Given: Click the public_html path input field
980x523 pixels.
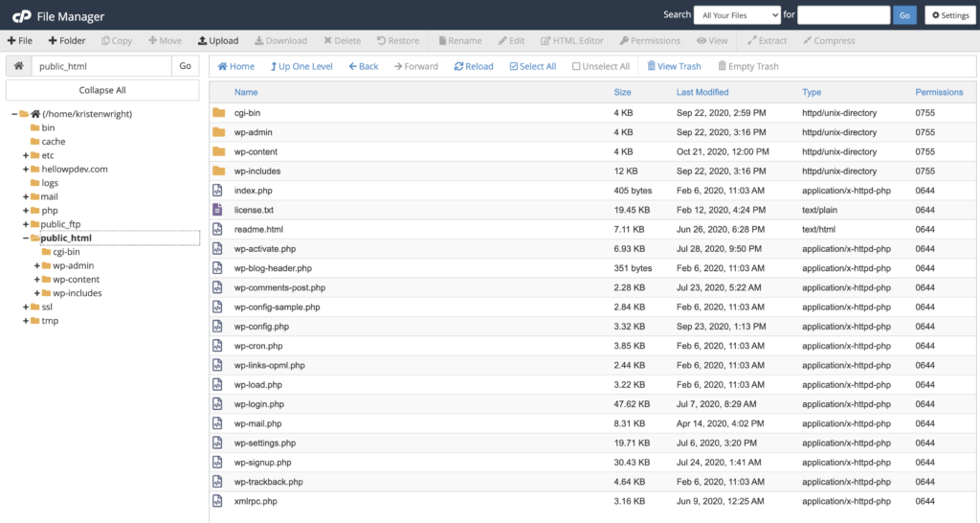Looking at the screenshot, I should tap(101, 66).
